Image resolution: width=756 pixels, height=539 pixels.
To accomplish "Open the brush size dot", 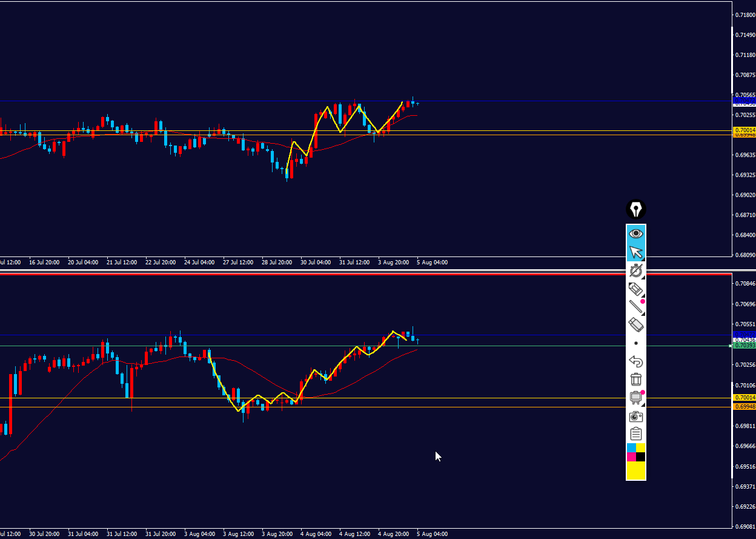I will click(x=636, y=343).
